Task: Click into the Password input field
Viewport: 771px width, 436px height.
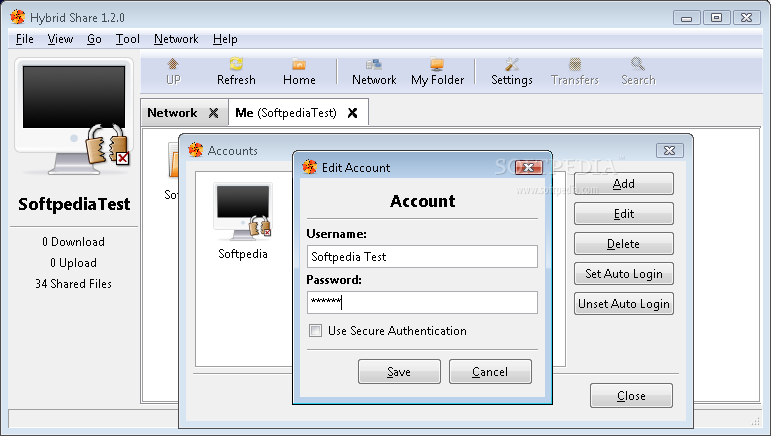Action: [422, 302]
